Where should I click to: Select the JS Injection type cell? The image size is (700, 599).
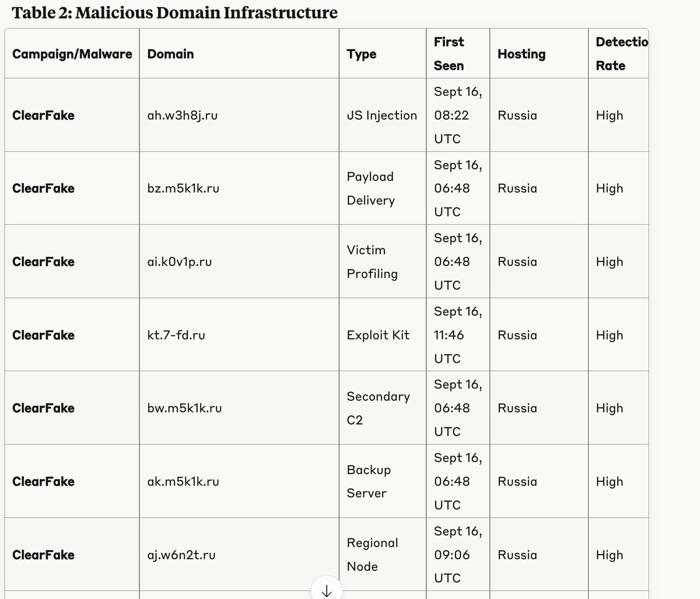[x=382, y=115]
